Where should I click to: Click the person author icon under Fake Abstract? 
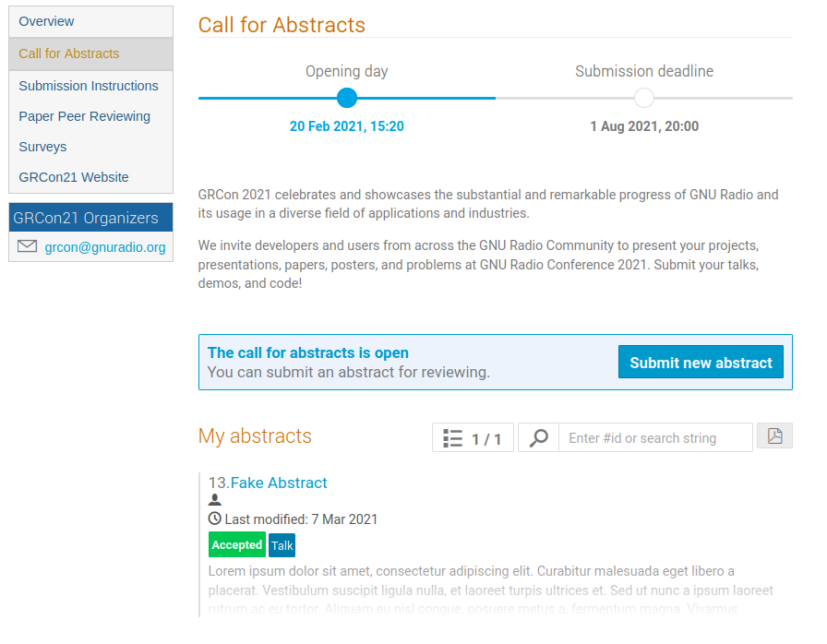[215, 500]
